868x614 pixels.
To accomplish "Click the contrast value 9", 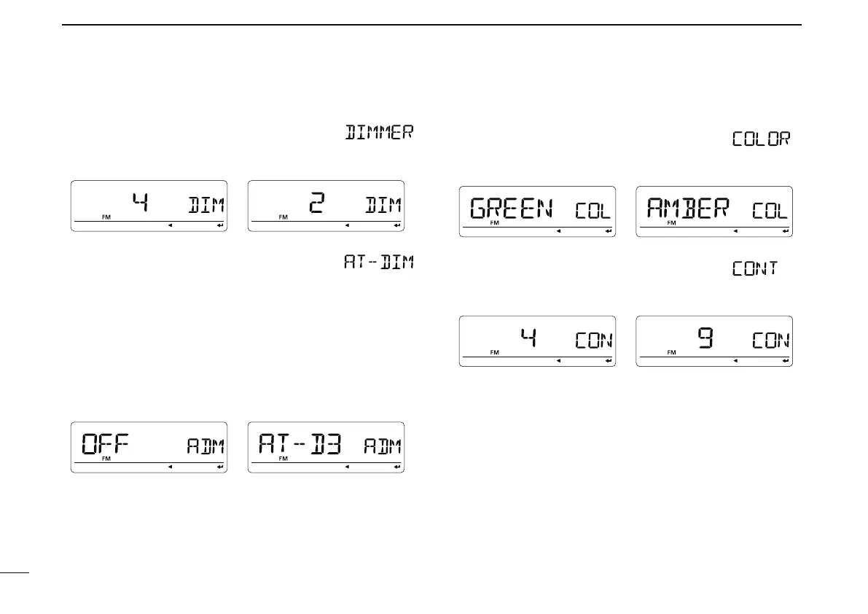I will [705, 338].
